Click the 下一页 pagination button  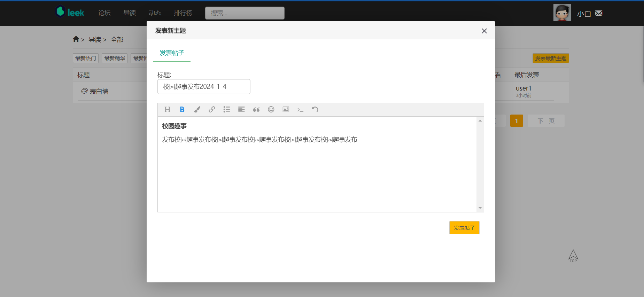click(x=546, y=121)
